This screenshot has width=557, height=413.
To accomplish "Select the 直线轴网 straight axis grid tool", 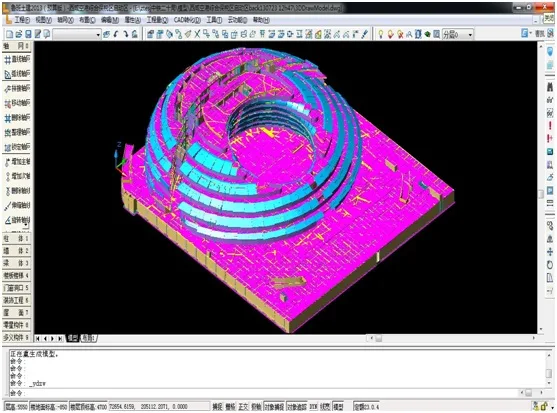I will (17, 59).
